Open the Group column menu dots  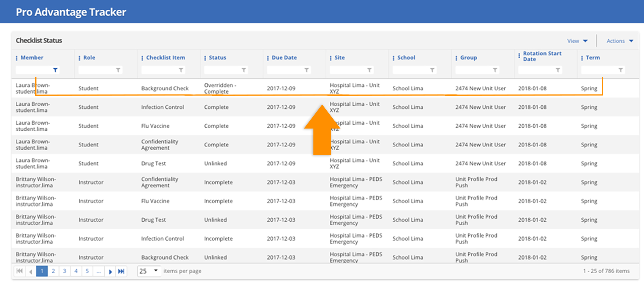[x=456, y=58]
